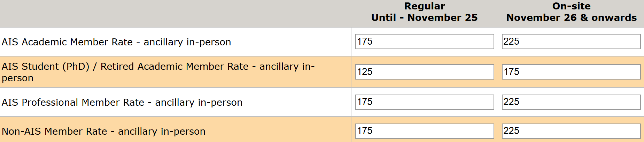Click the On-site field in Student/Retired row

571,72
